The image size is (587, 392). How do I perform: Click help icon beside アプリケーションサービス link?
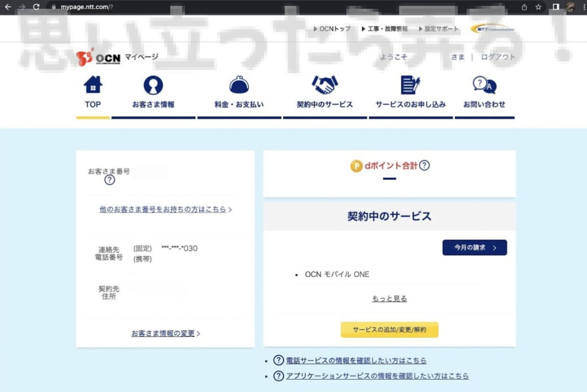coord(278,376)
